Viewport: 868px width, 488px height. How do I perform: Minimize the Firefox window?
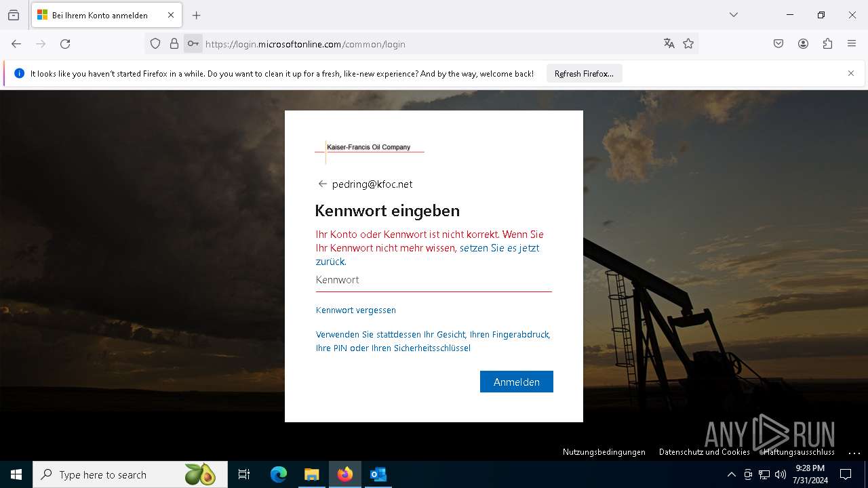790,15
